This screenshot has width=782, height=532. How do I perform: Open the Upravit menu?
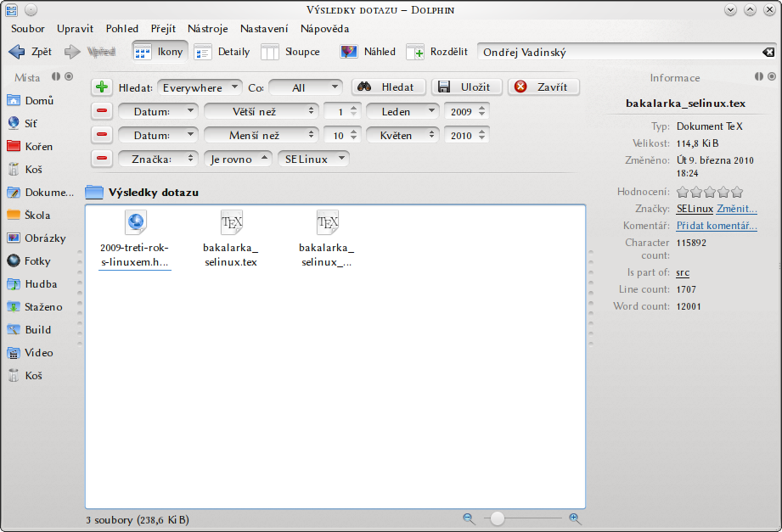click(x=75, y=29)
